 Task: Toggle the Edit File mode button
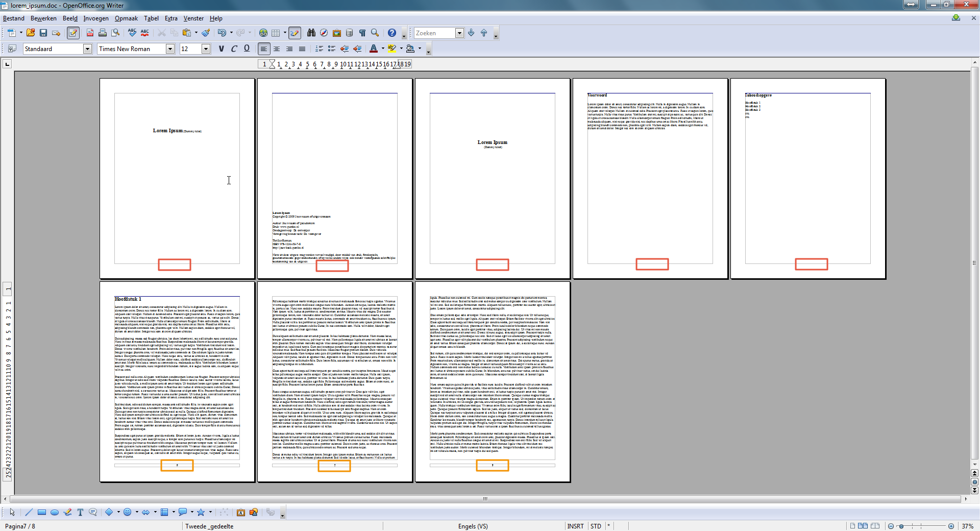pos(73,33)
